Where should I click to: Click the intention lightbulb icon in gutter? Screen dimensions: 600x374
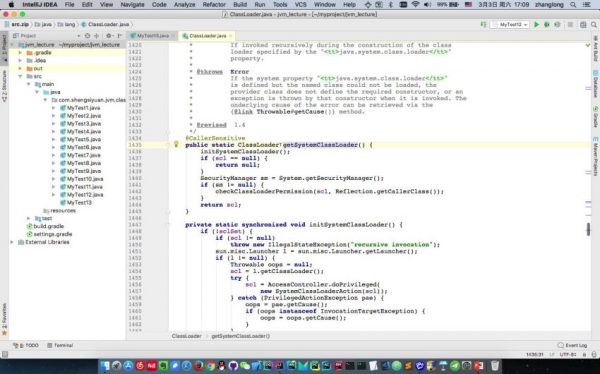click(x=176, y=144)
